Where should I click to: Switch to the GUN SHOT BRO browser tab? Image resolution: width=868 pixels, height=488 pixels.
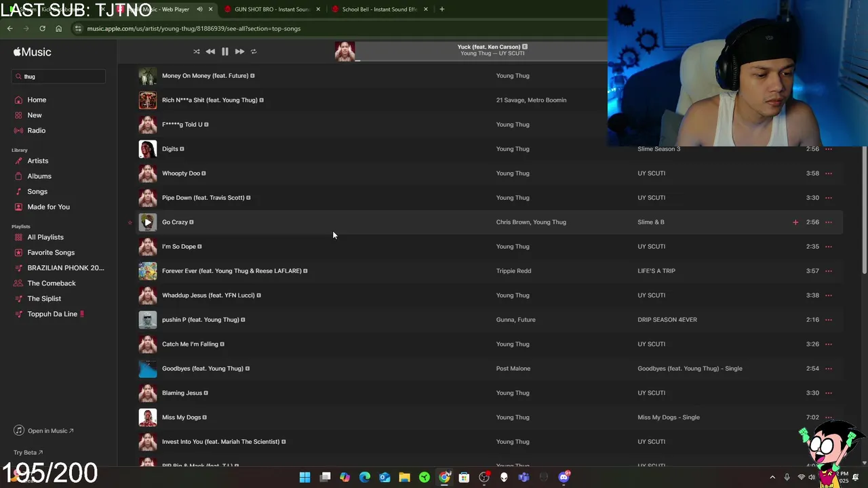(271, 9)
